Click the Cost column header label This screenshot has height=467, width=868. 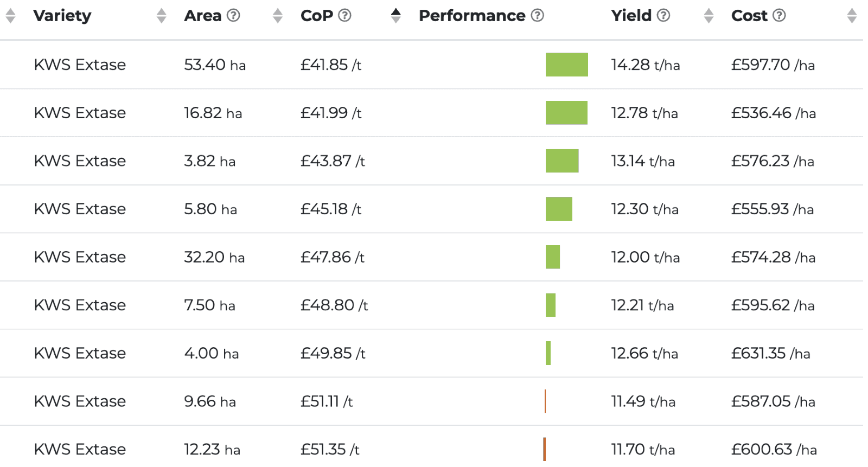pos(749,16)
